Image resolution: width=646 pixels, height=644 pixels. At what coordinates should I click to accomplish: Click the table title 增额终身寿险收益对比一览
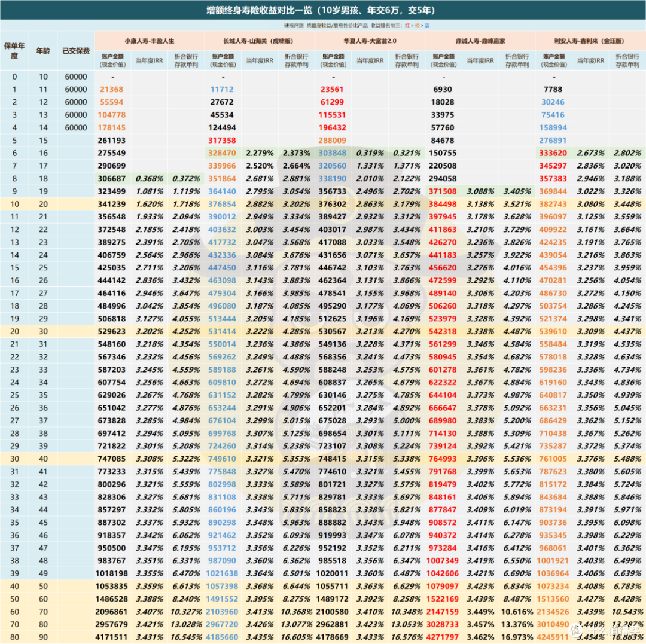[x=259, y=10]
